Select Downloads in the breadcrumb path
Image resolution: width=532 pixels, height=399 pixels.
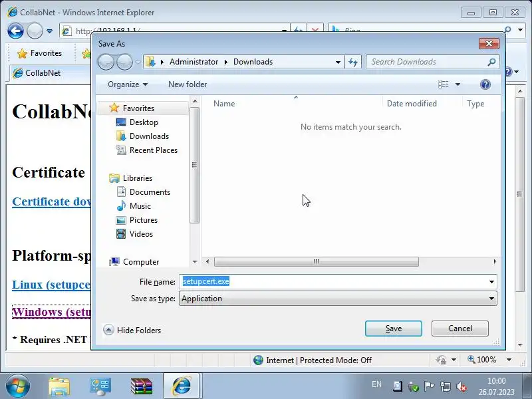click(x=253, y=62)
